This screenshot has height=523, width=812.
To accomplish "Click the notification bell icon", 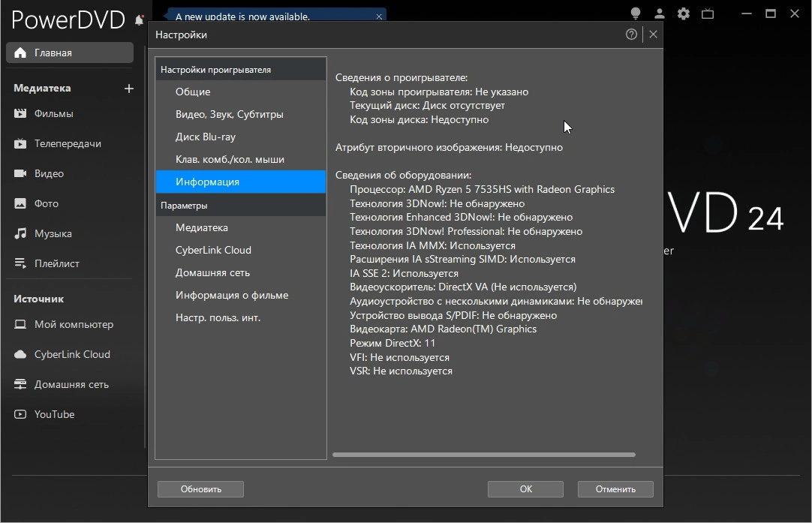I will pos(139,20).
